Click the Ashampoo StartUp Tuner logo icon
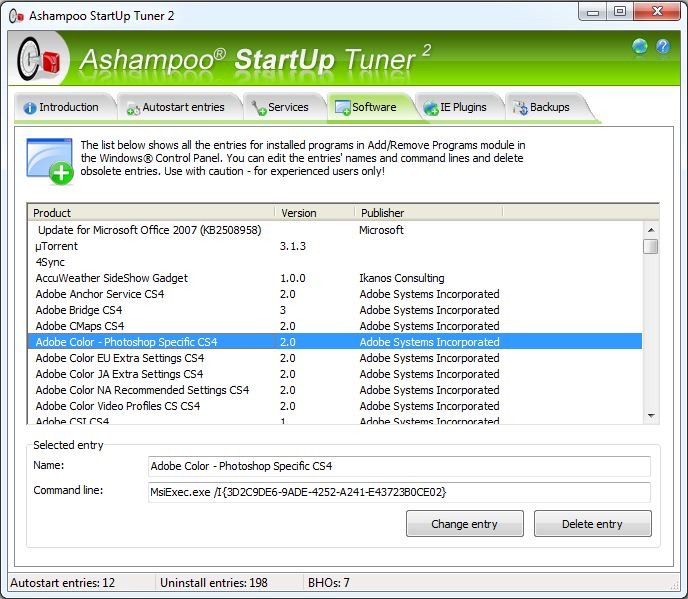Screen dimensions: 688x599 [39, 59]
